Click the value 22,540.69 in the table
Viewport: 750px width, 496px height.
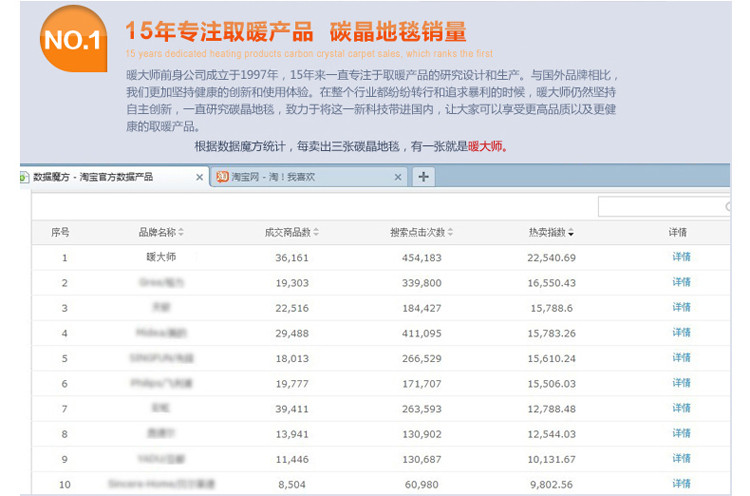coord(551,258)
